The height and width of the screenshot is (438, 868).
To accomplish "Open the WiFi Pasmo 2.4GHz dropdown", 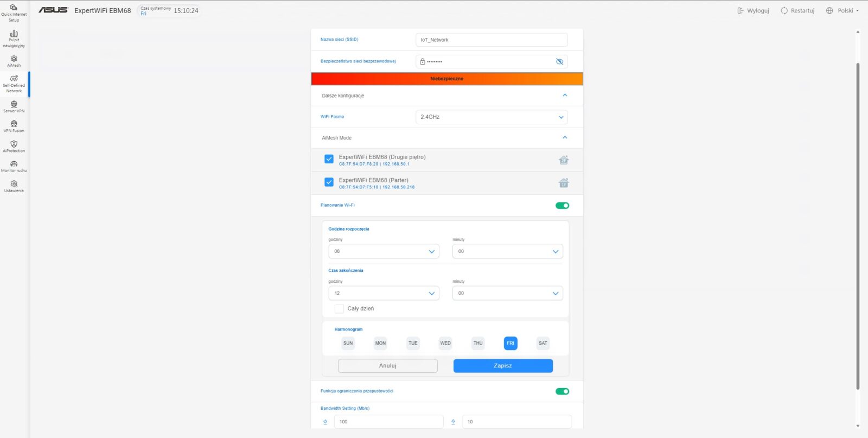I will 492,117.
